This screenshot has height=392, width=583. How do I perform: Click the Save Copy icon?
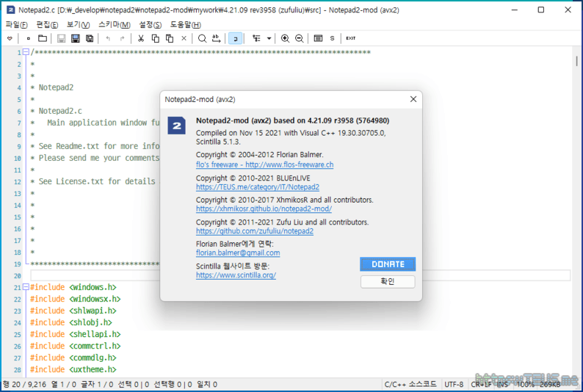(90, 38)
